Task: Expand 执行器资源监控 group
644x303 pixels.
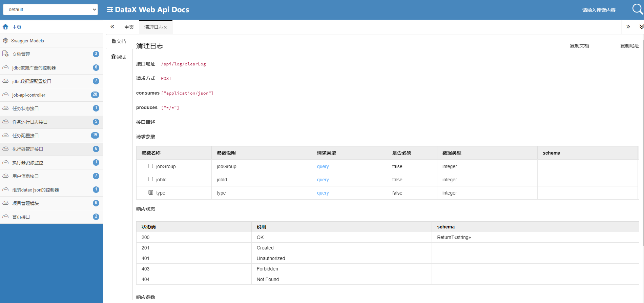Action: [x=51, y=163]
